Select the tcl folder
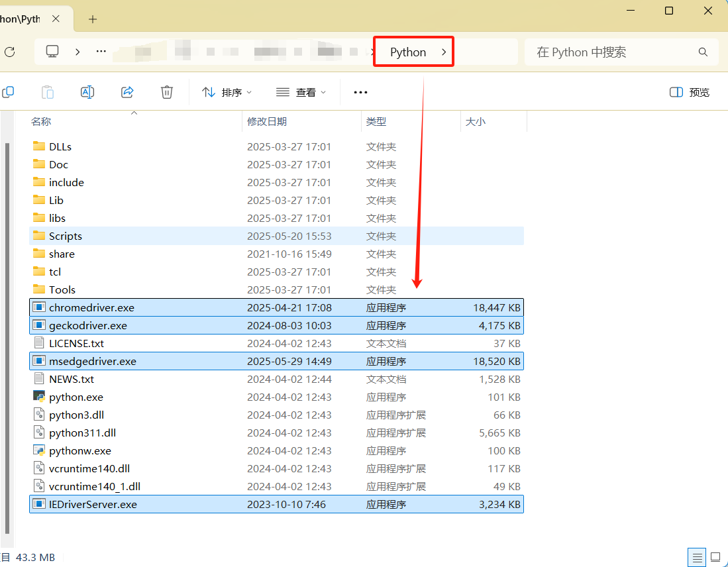This screenshot has height=567, width=728. coord(276,272)
